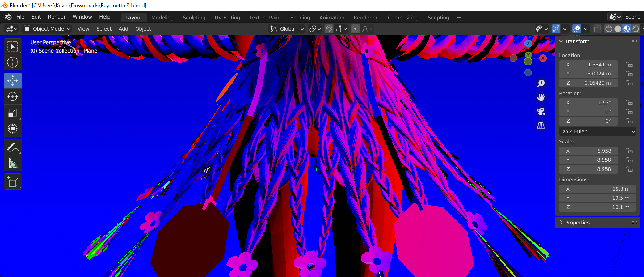Open Global transform orientation dropdown
This screenshot has width=644, height=277.
coord(287,29)
